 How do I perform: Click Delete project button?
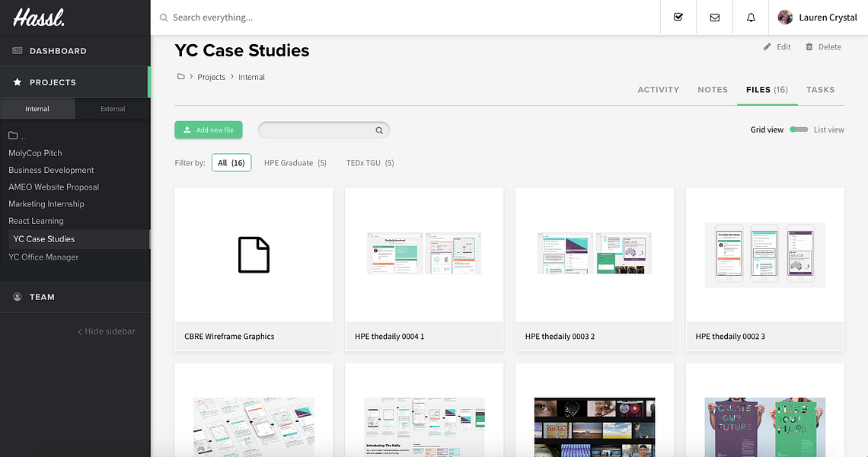(x=823, y=47)
